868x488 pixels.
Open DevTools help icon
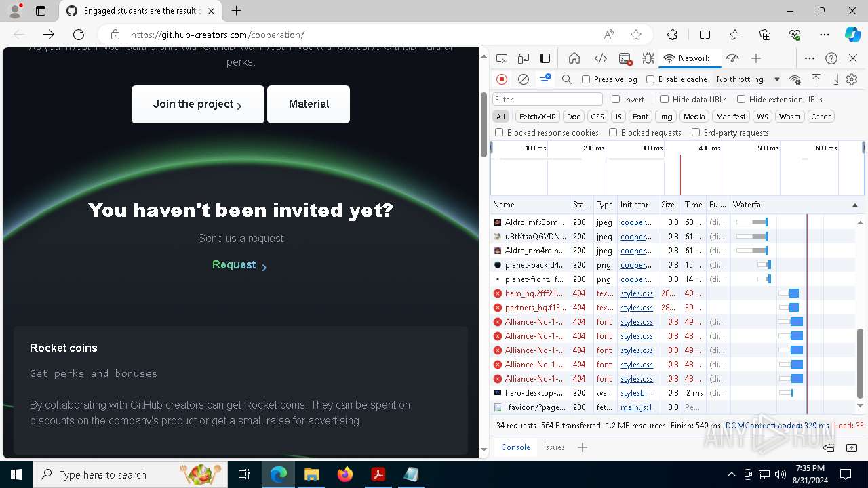point(831,58)
